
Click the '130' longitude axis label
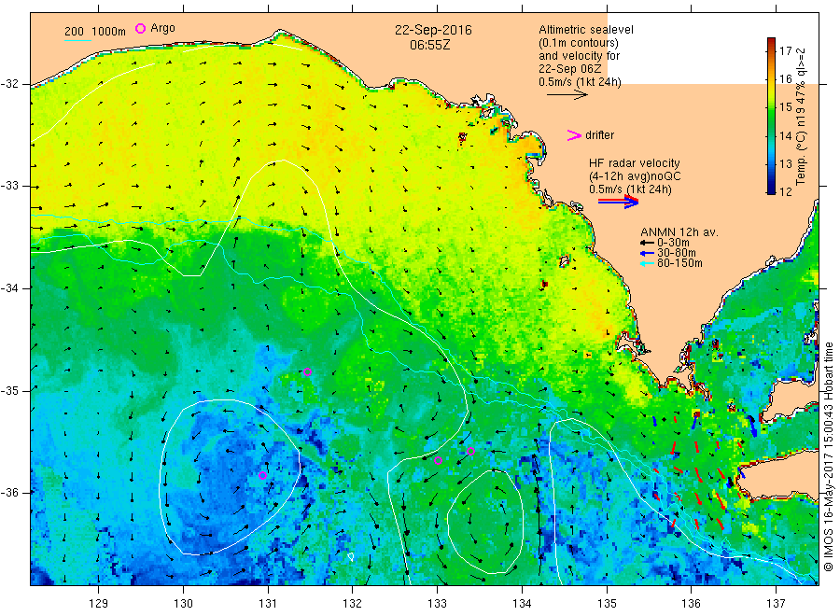coord(183,604)
